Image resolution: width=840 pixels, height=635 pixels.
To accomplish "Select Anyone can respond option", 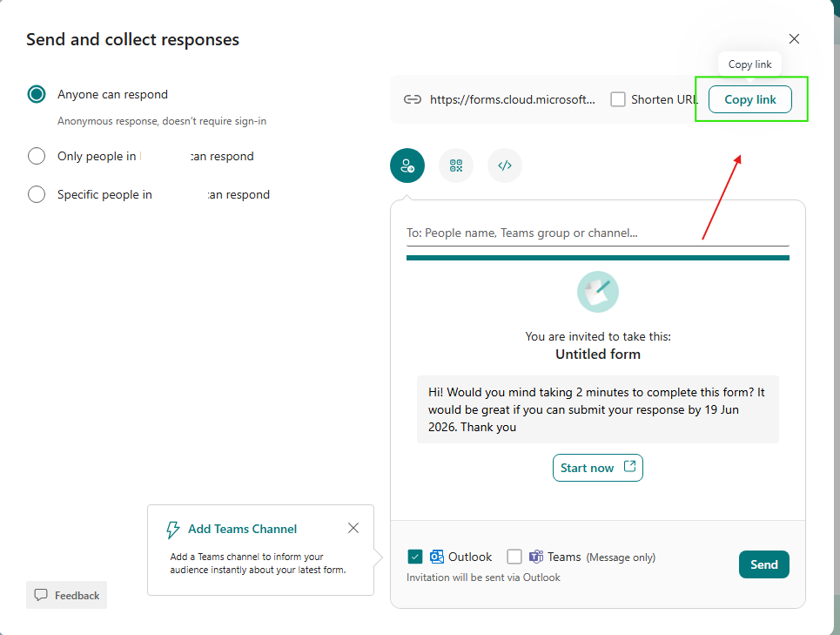I will click(x=37, y=94).
